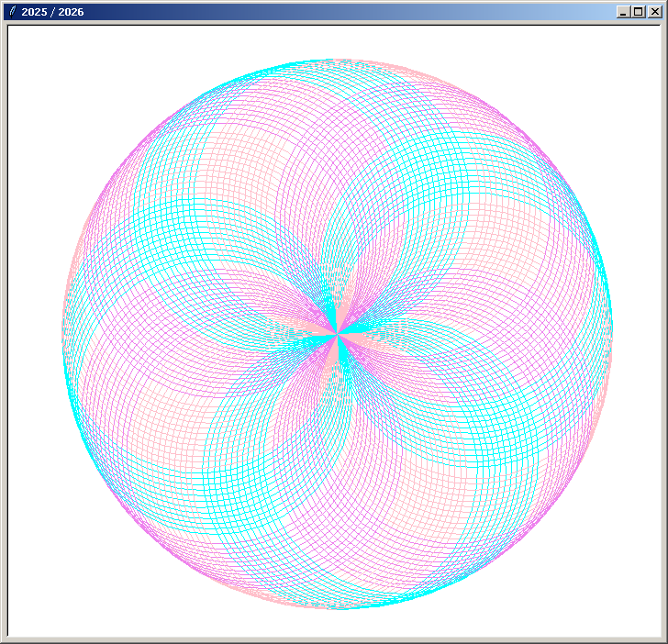Click the rightmost edge of the spirograph circle

[x=612, y=335]
